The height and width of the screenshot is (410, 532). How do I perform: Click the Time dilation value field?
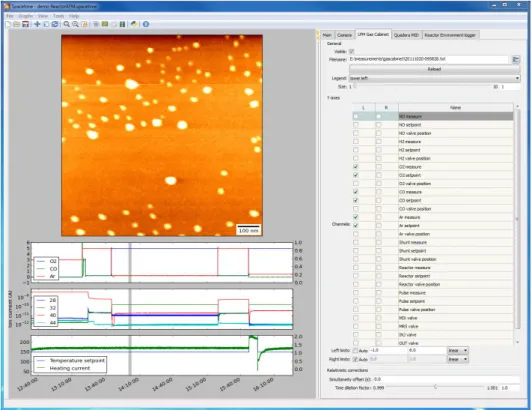click(510, 388)
